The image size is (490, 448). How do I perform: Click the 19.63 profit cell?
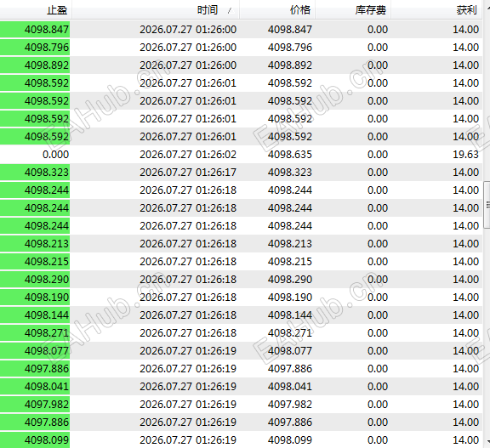[x=465, y=154]
